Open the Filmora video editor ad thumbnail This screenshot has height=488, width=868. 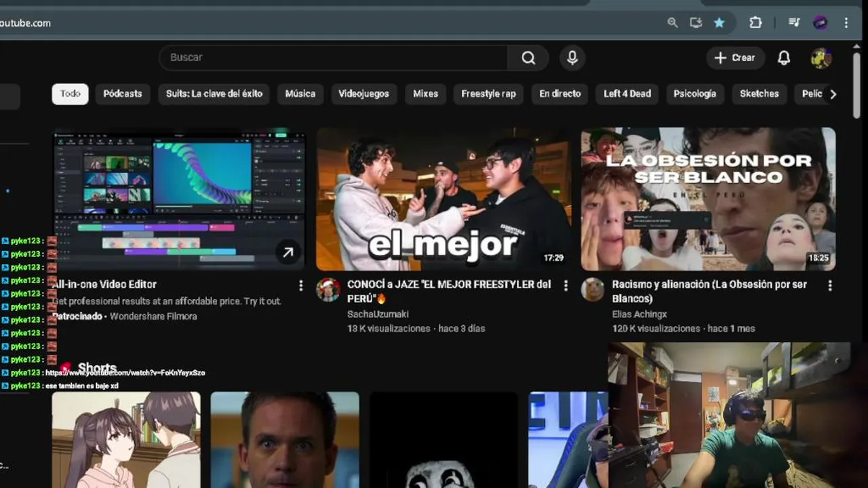click(179, 199)
